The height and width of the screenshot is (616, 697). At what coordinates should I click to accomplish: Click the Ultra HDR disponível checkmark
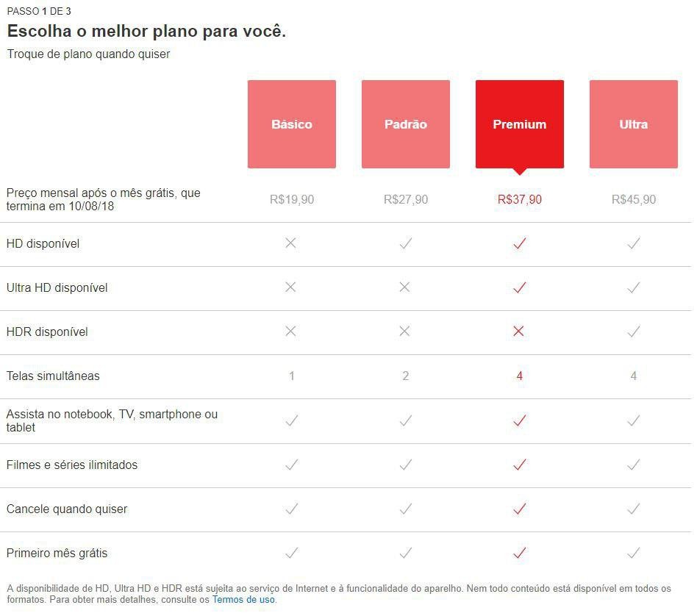coord(634,332)
